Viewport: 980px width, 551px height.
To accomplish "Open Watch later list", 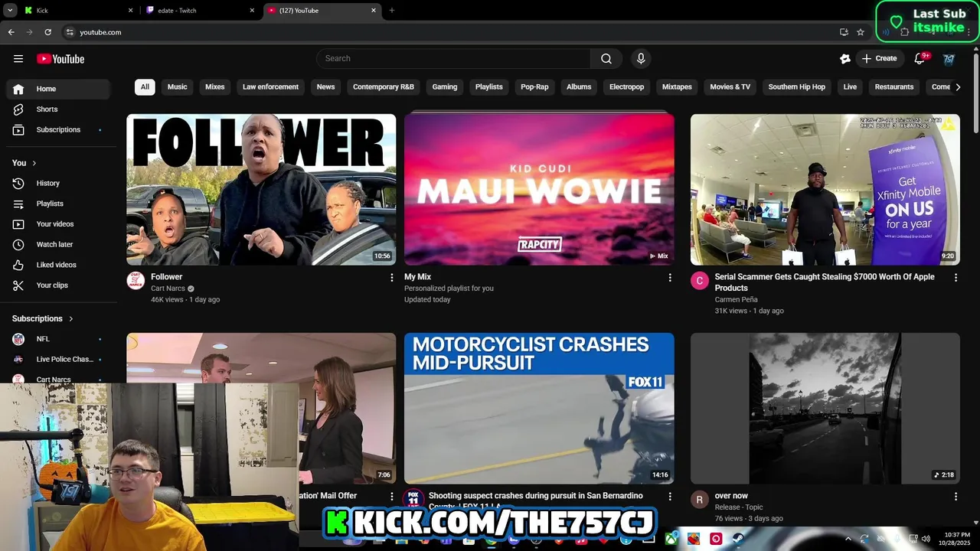I will [x=57, y=245].
